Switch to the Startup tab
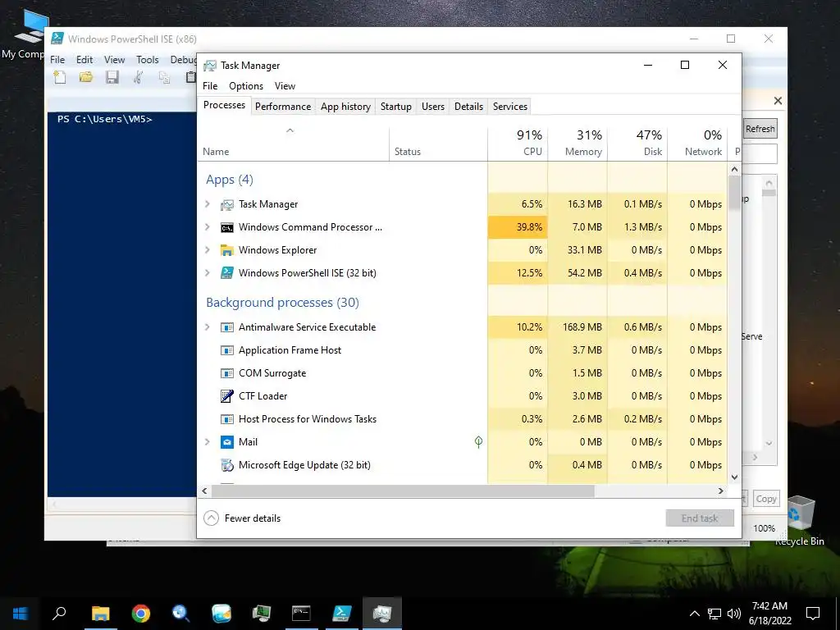 point(396,107)
